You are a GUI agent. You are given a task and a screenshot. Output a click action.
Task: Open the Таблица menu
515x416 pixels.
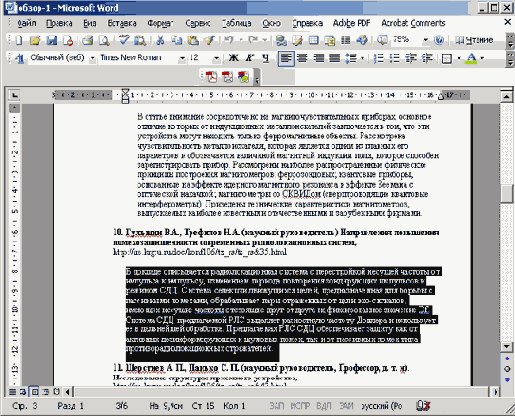pos(237,23)
